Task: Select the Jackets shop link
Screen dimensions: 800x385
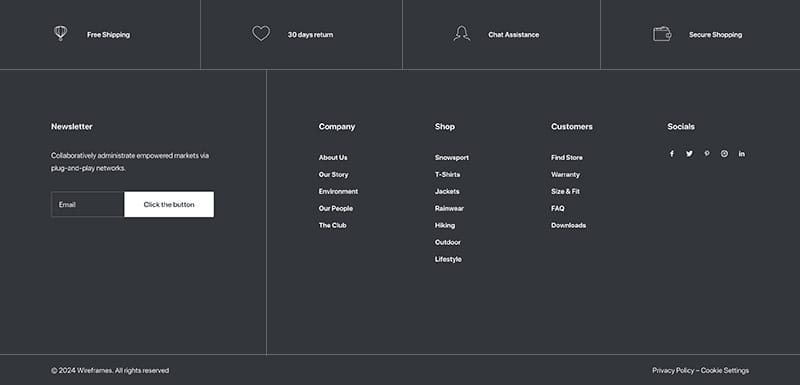Action: pos(447,191)
